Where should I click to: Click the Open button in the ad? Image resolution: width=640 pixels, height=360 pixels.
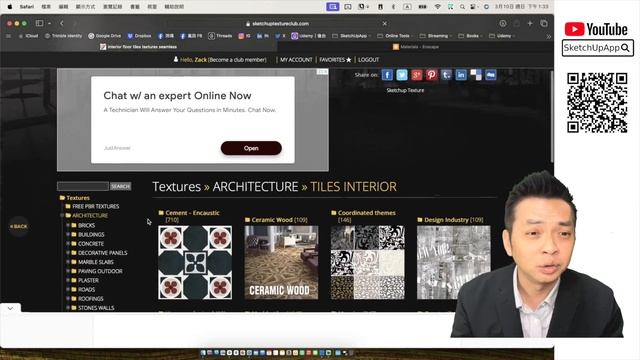click(251, 148)
